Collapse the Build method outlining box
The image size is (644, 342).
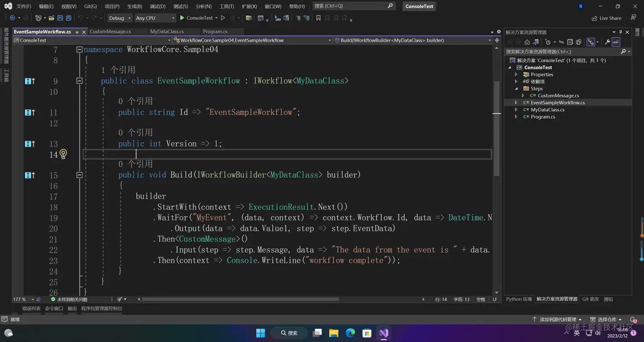[x=79, y=175]
